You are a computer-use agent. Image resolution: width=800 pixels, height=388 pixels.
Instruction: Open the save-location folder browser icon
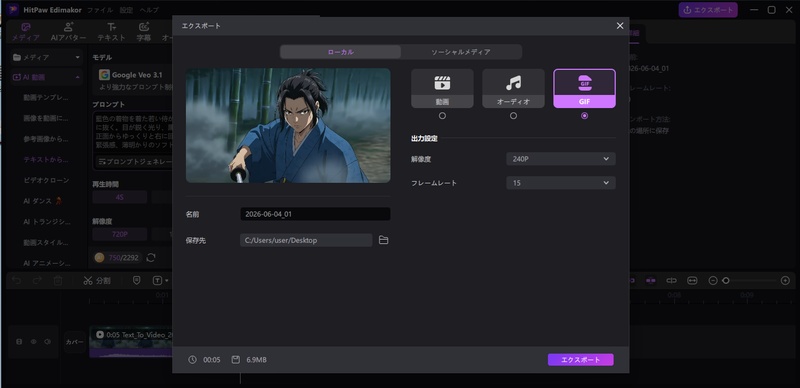click(x=384, y=240)
